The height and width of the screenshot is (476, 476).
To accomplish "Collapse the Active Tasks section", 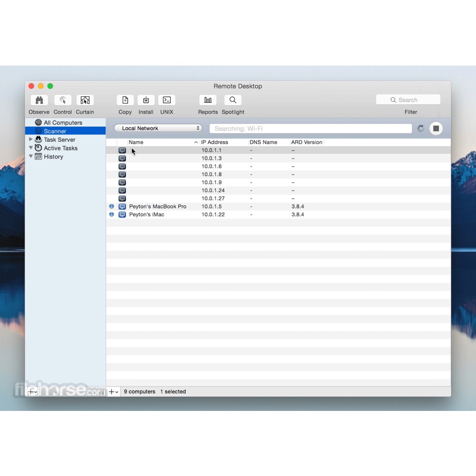I will 31,148.
